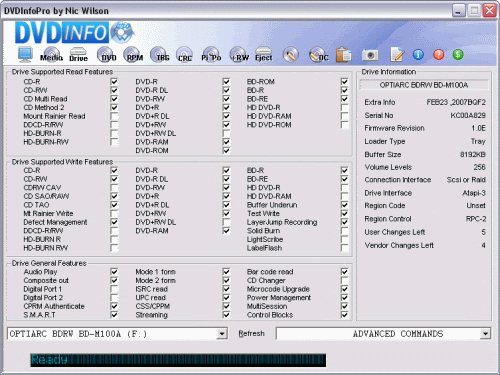Toggle S.M.A.R.T checkbox
This screenshot has height=375, width=500.
114,315
